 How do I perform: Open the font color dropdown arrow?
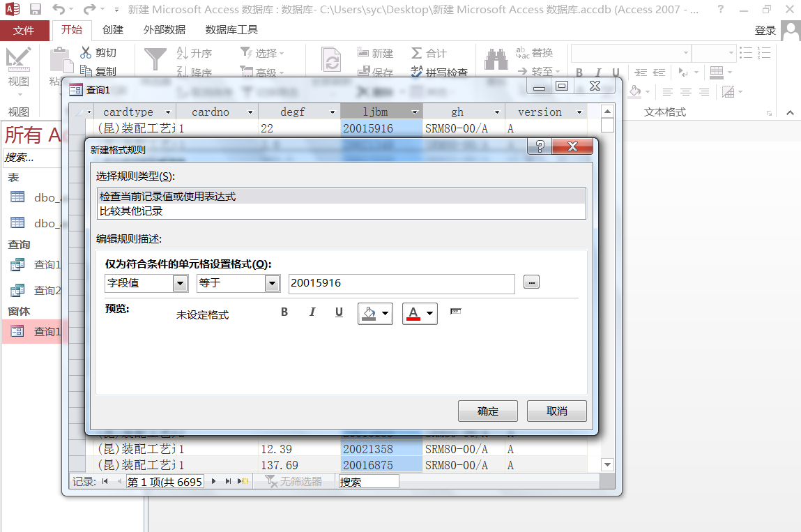pos(429,314)
